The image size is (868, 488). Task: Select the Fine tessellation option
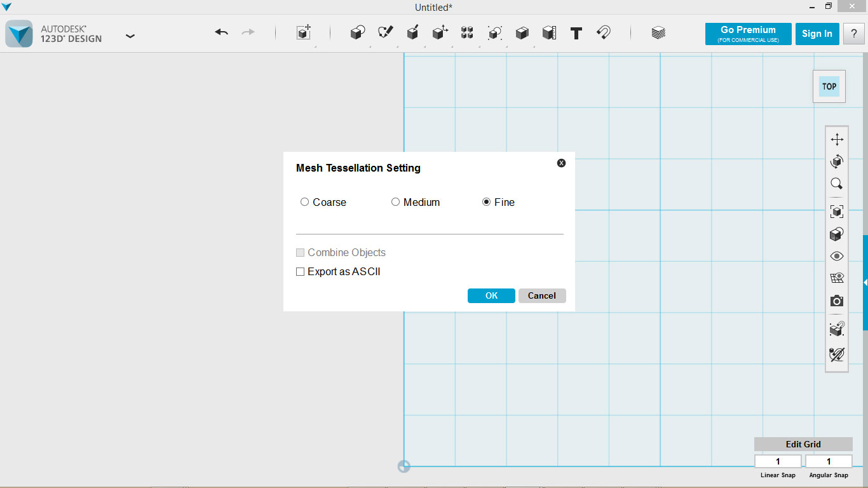click(x=486, y=202)
